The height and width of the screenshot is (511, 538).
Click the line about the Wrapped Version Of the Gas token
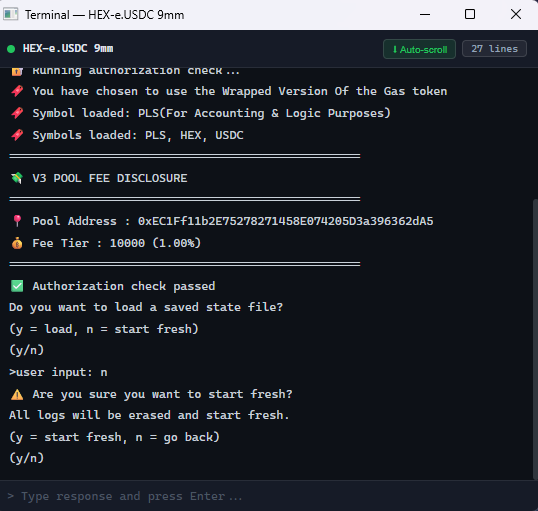tap(240, 91)
